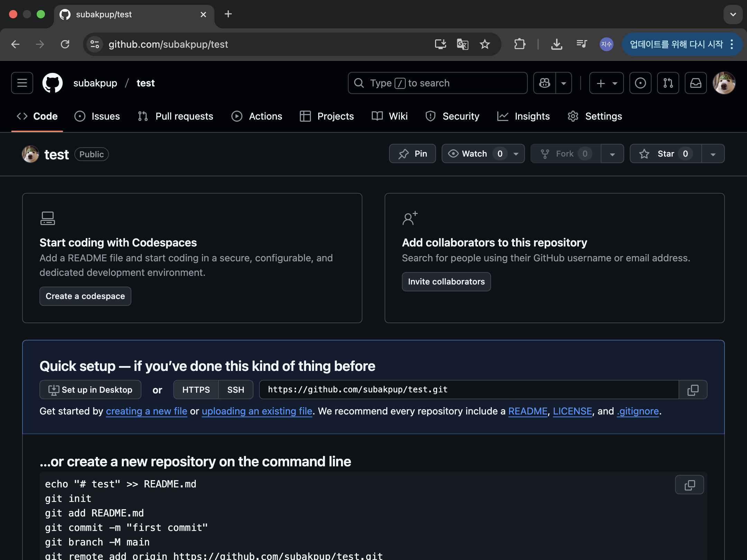Focus the Type to search field
Screen dimensions: 747x560
[x=437, y=83]
